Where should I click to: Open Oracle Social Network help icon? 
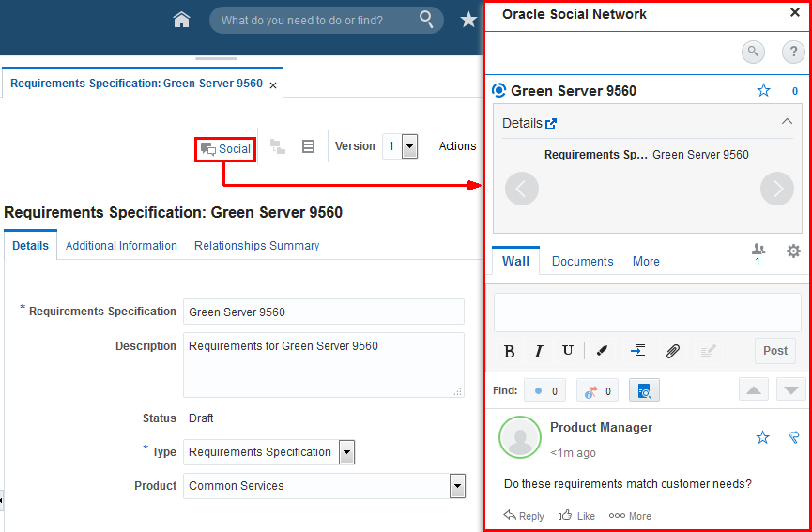click(793, 53)
